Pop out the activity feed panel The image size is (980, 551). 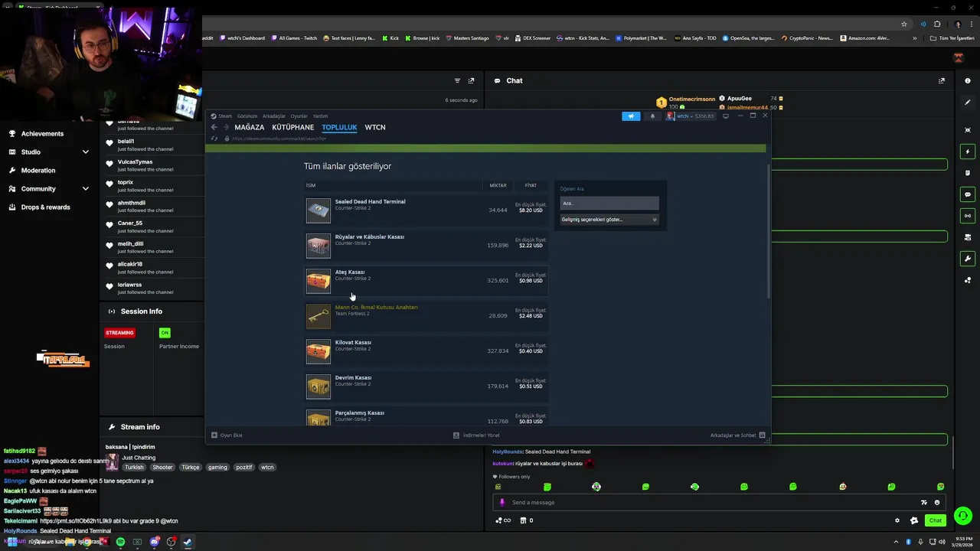(472, 80)
